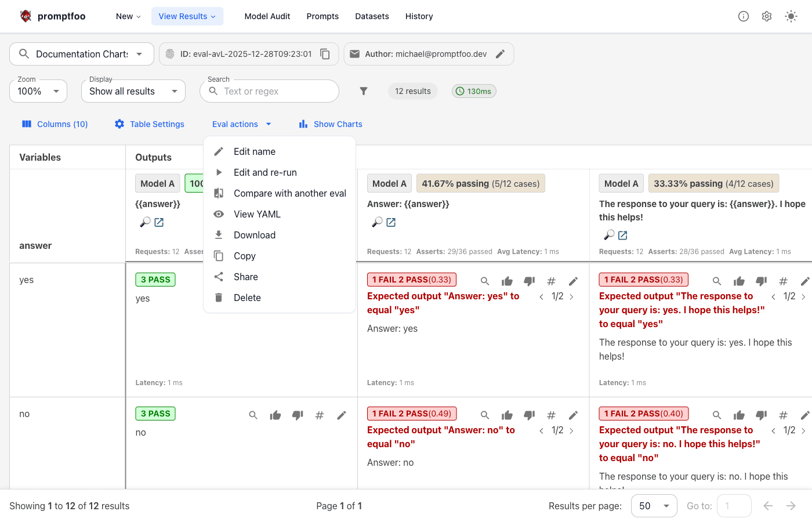Image resolution: width=812 pixels, height=522 pixels.
Task: Switch to the Datasets page
Action: coord(372,16)
